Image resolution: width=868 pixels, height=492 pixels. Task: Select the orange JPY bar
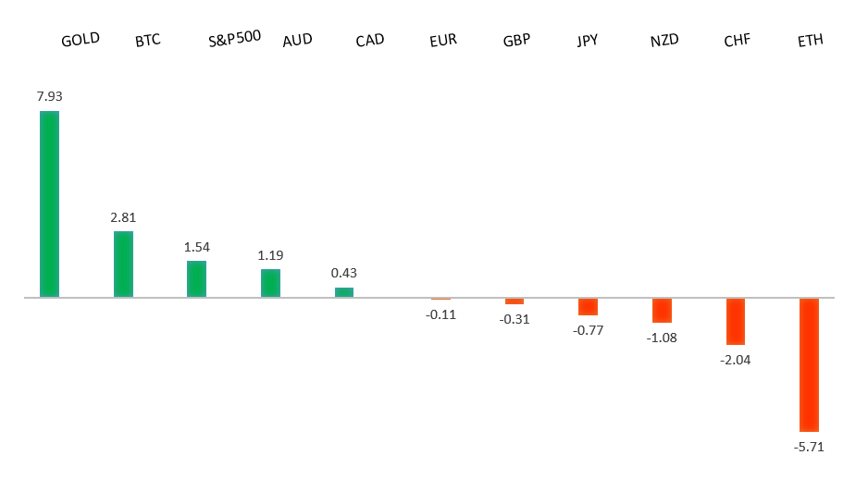click(588, 307)
